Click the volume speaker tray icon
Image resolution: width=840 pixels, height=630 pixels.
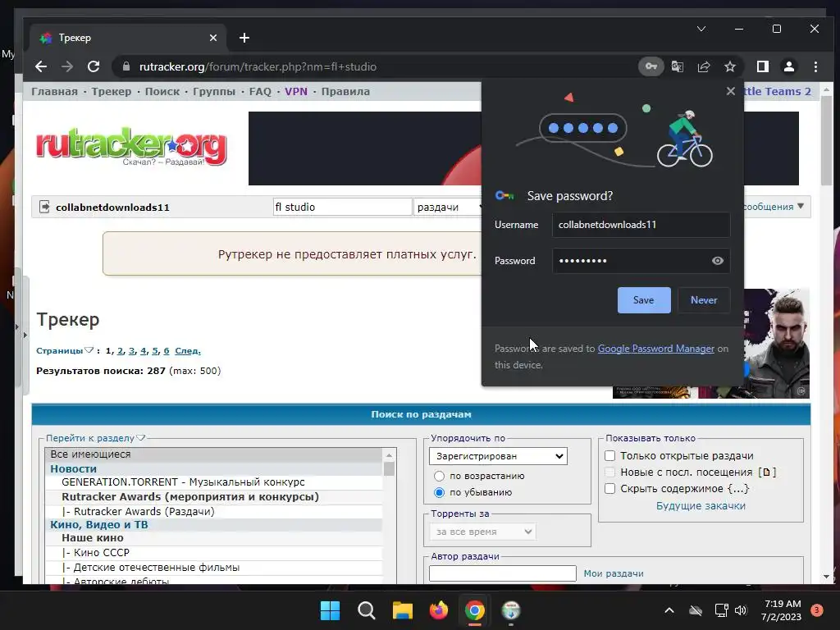click(741, 609)
